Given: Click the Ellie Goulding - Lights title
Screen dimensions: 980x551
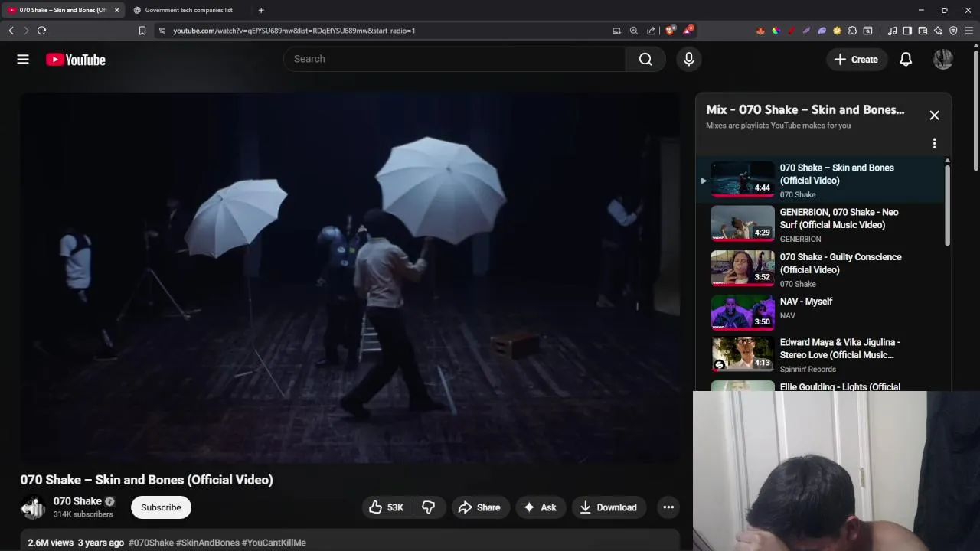Looking at the screenshot, I should 840,386.
